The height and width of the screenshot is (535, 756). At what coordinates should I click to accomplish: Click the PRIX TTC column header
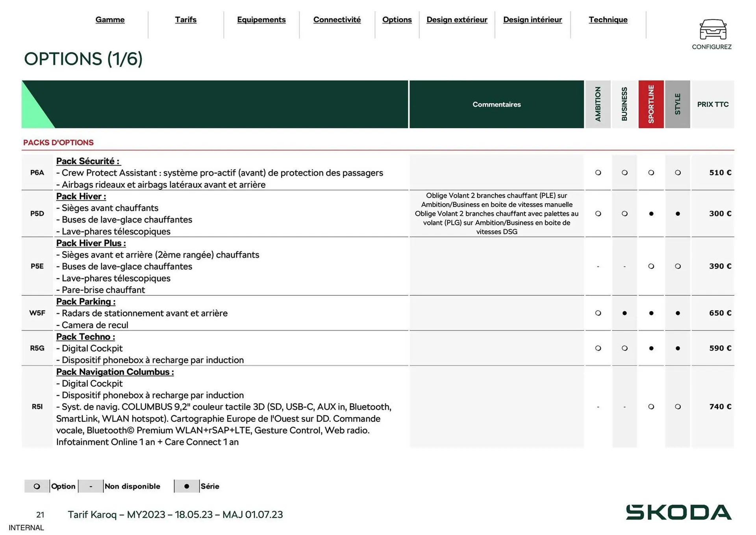(x=713, y=104)
